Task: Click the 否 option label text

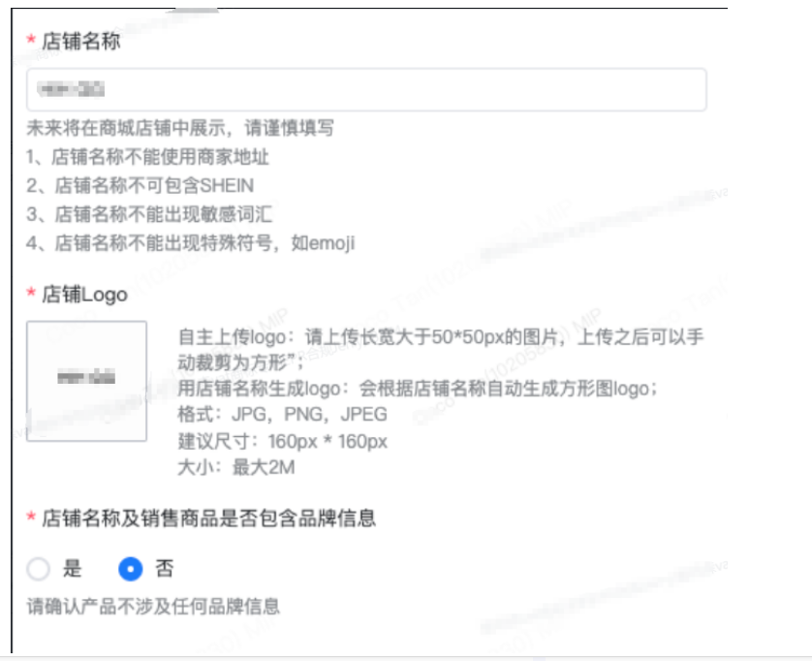Action: pyautogui.click(x=165, y=568)
